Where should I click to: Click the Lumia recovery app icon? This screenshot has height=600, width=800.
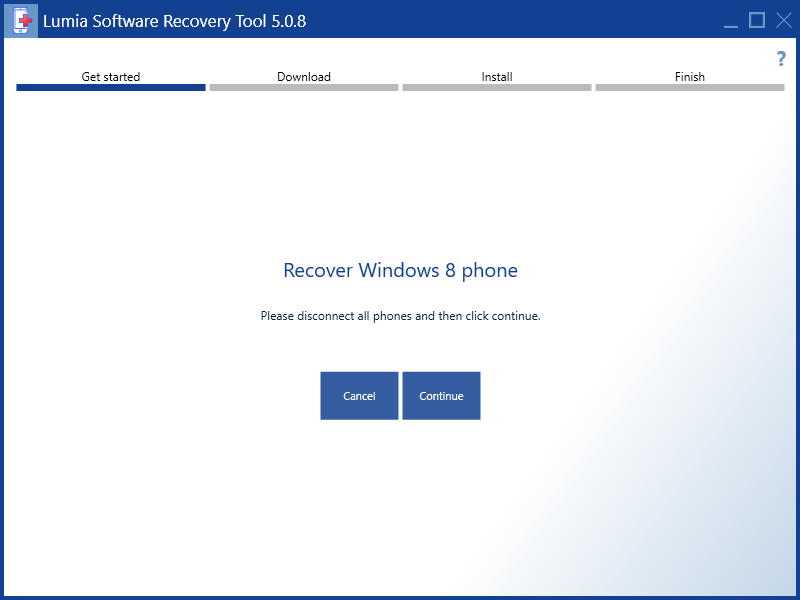point(21,21)
